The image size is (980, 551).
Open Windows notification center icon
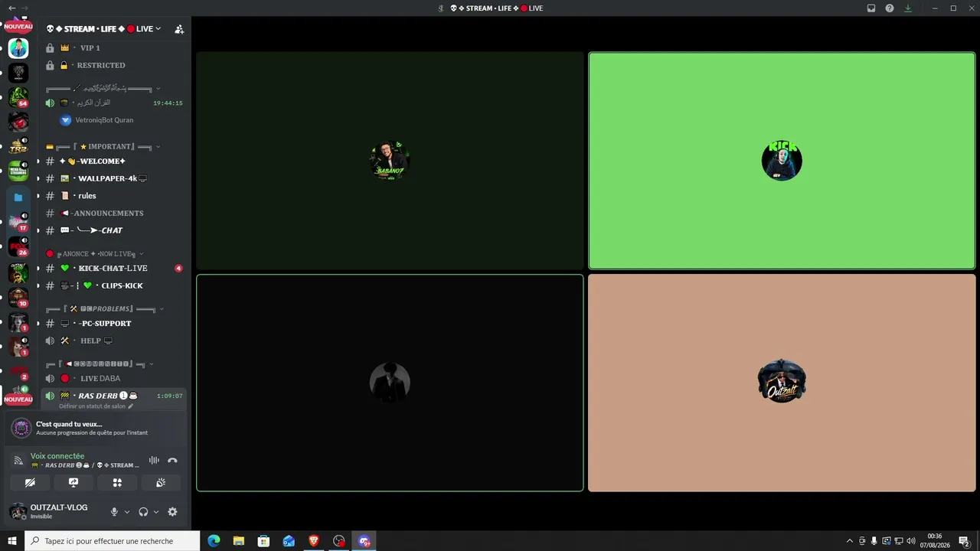(964, 541)
